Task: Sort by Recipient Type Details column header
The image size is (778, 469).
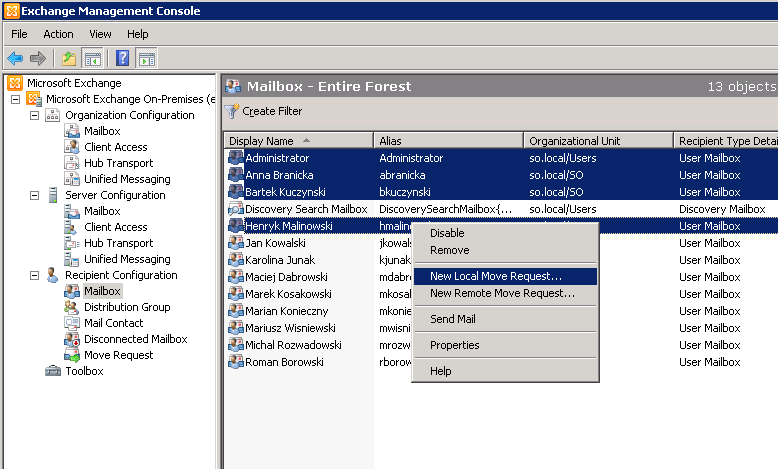Action: [x=726, y=141]
